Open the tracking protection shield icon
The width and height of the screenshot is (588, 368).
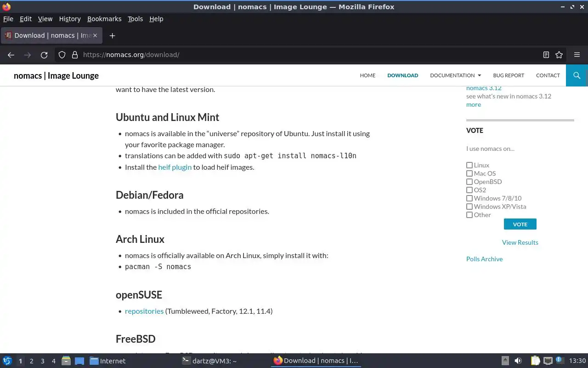[x=62, y=55]
